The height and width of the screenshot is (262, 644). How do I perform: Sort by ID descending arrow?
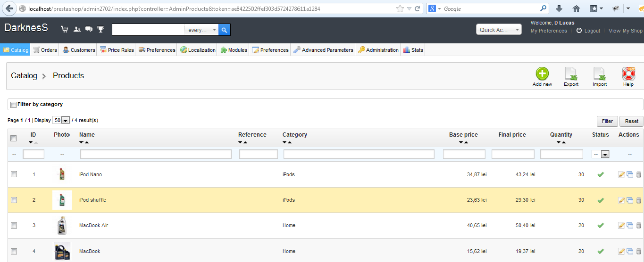pos(31,142)
